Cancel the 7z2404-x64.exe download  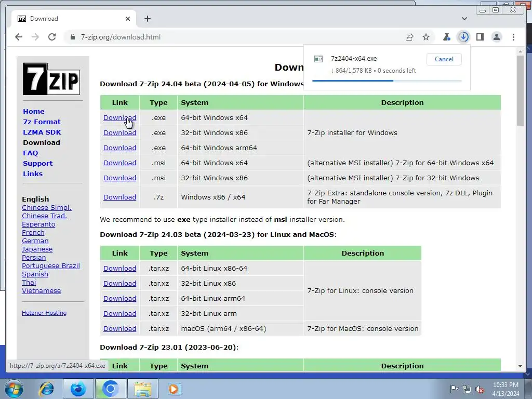(444, 59)
